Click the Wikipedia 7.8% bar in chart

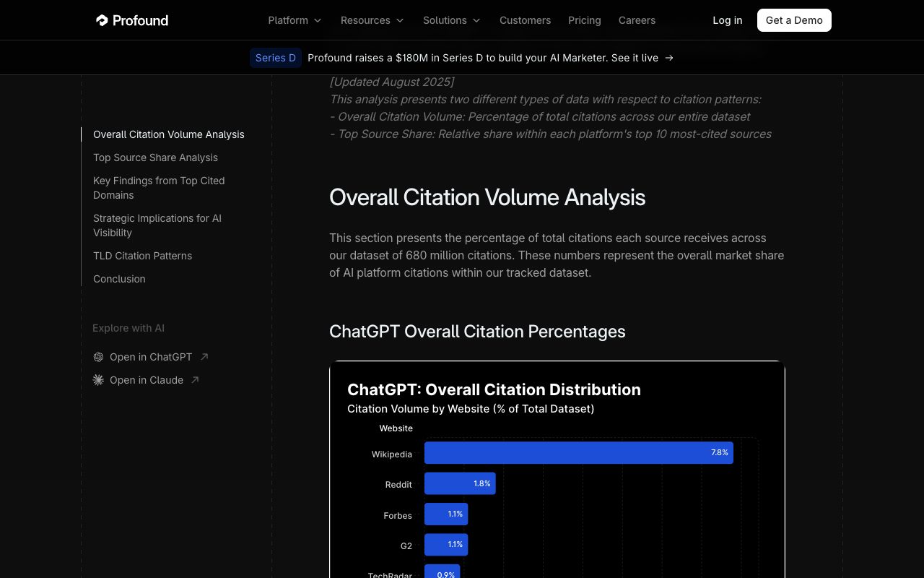tap(579, 453)
